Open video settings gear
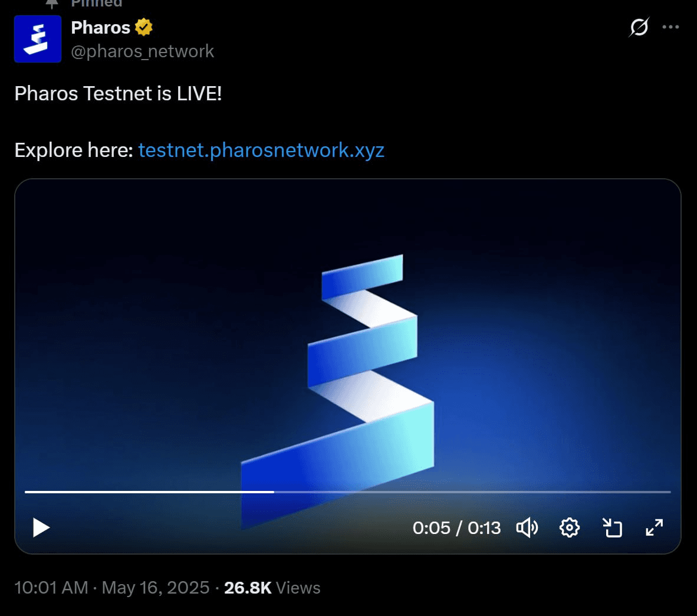Image resolution: width=697 pixels, height=616 pixels. coord(570,528)
